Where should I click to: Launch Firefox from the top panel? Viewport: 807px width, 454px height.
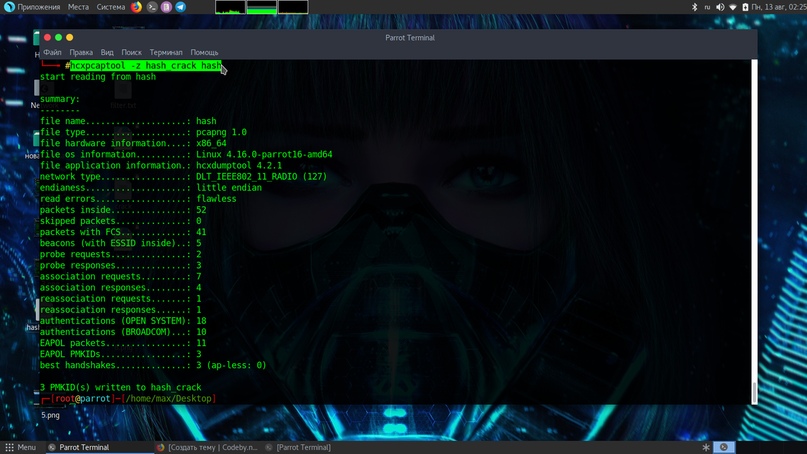coord(137,7)
